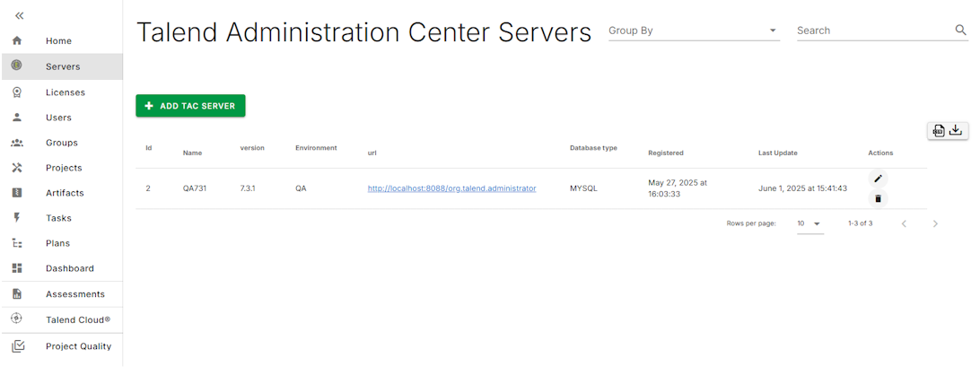This screenshot has width=980, height=367.
Task: Click the 1-3 of 3 pagination text
Action: (861, 223)
